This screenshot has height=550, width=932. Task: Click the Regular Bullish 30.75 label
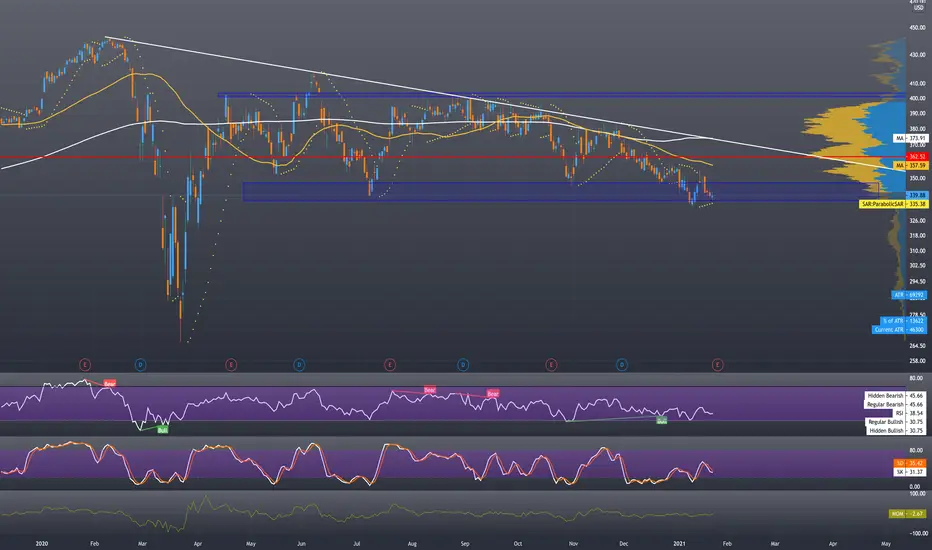[x=896, y=422]
